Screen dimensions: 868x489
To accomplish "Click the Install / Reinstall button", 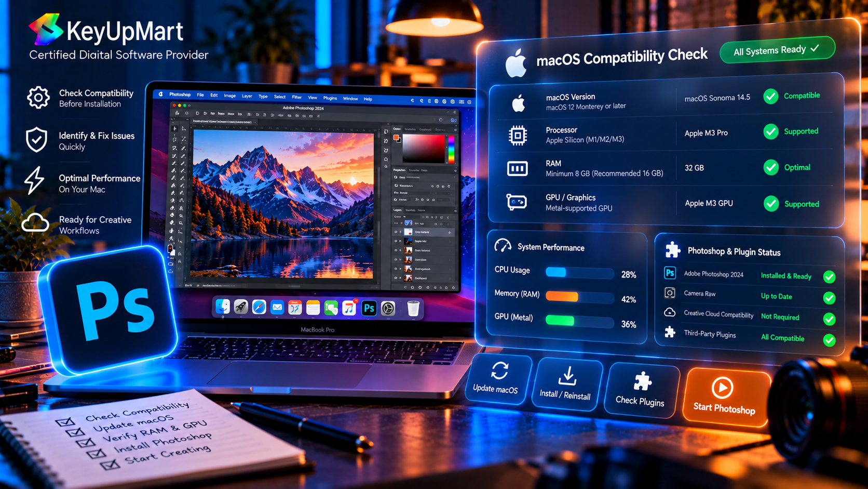I will [x=566, y=385].
